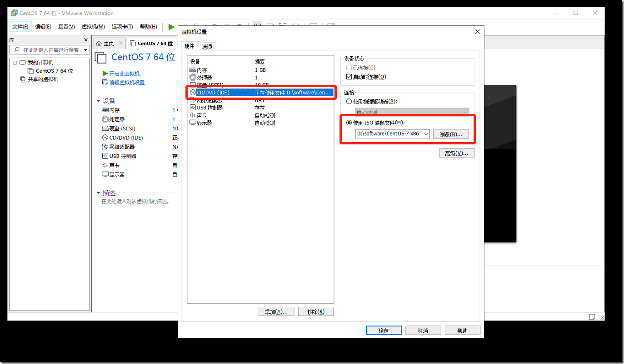The height and width of the screenshot is (364, 624).
Task: Close the 主页 tab
Action: point(120,44)
